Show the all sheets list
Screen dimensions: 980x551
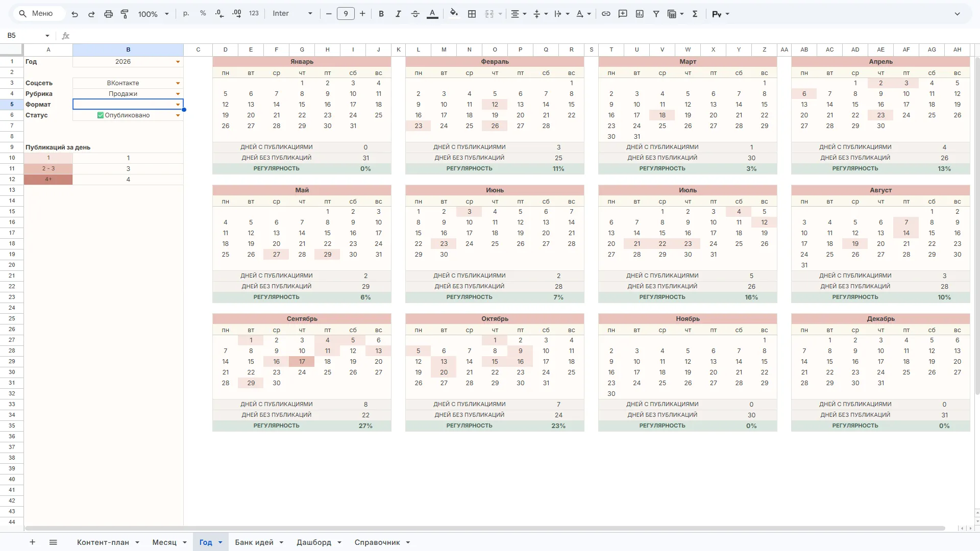(x=53, y=542)
